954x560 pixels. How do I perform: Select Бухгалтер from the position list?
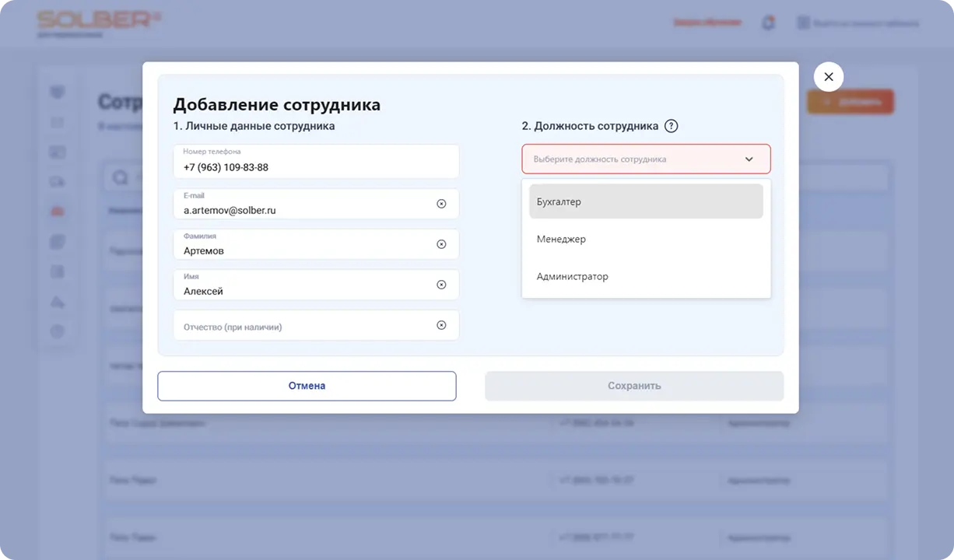click(x=646, y=201)
